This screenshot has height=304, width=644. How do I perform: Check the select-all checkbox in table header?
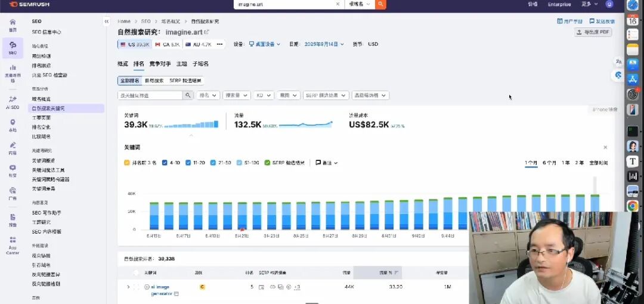[x=137, y=272]
